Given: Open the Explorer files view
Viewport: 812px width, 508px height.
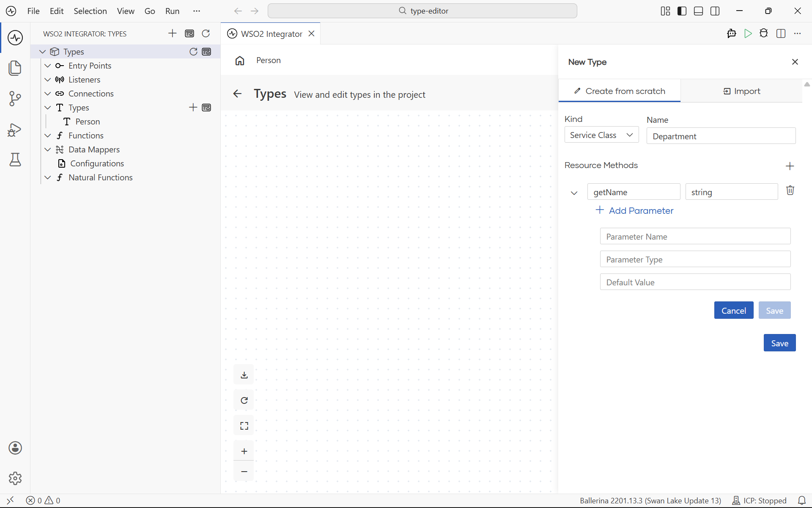Looking at the screenshot, I should click(x=15, y=68).
